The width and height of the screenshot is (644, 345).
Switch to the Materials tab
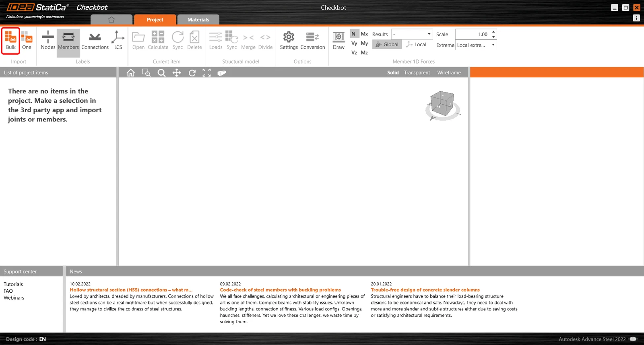[x=198, y=19]
